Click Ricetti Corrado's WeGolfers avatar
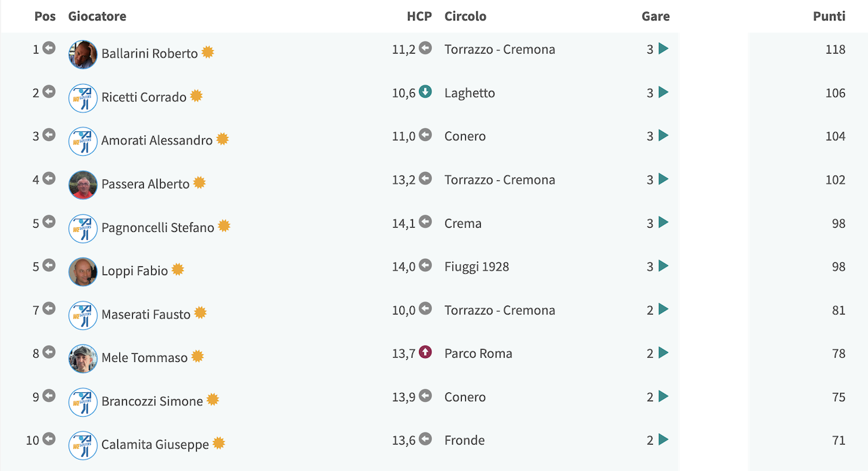 click(x=83, y=98)
